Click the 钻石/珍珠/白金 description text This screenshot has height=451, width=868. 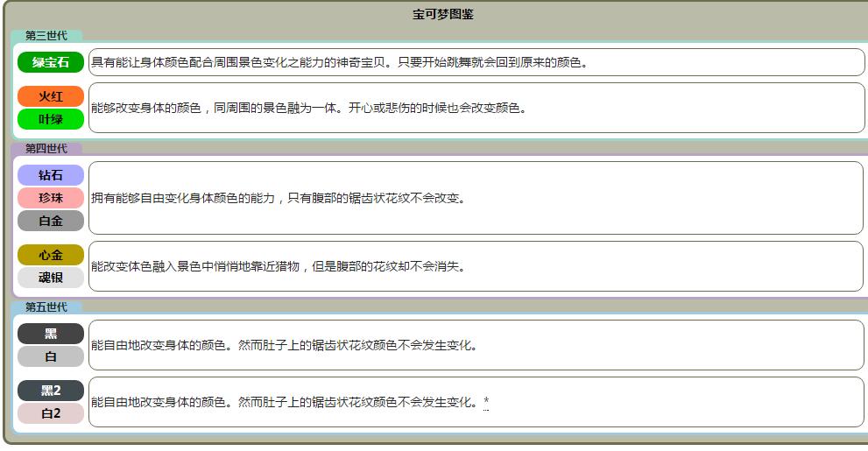pos(278,198)
